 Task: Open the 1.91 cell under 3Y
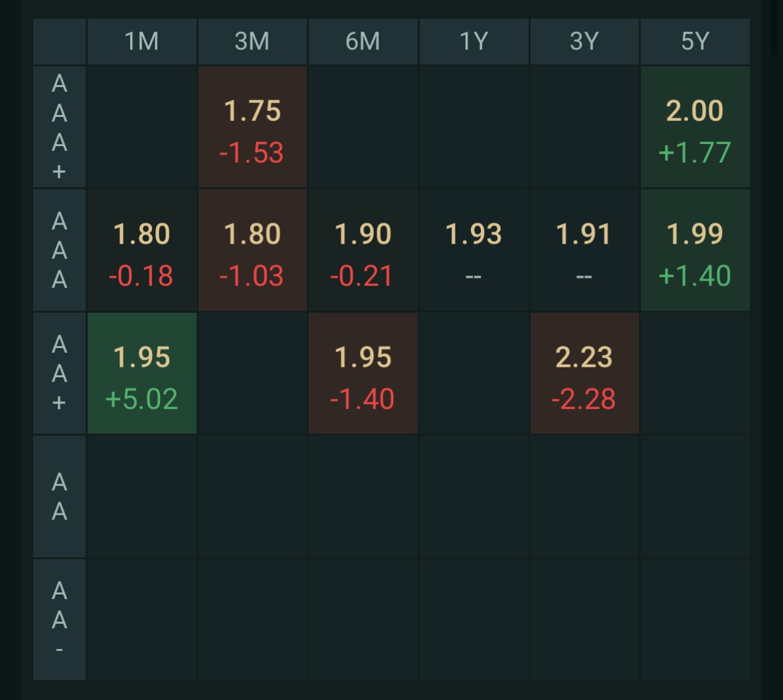coord(584,250)
